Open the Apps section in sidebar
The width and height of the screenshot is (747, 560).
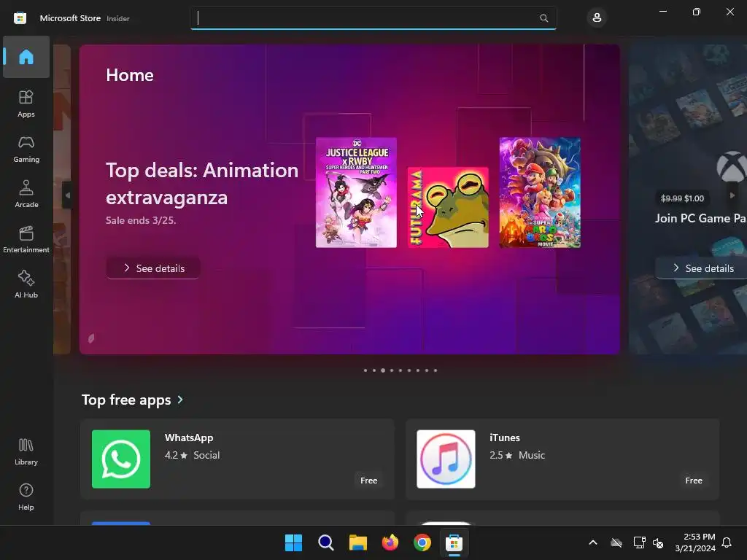click(x=26, y=104)
